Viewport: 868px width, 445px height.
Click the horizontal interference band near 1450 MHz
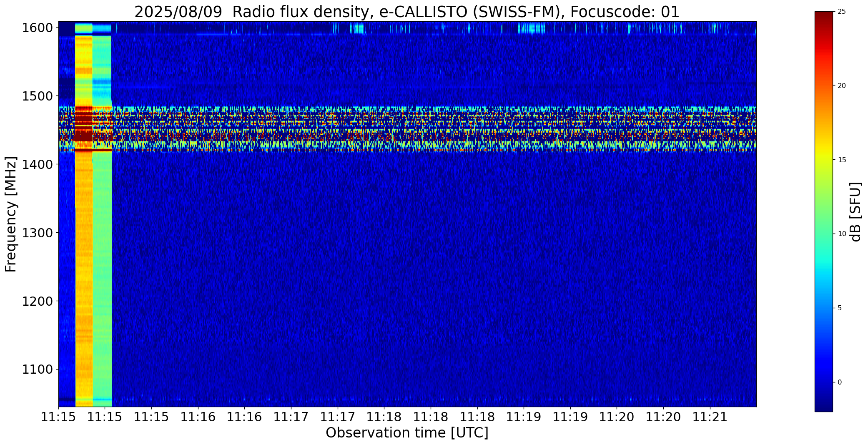407,129
